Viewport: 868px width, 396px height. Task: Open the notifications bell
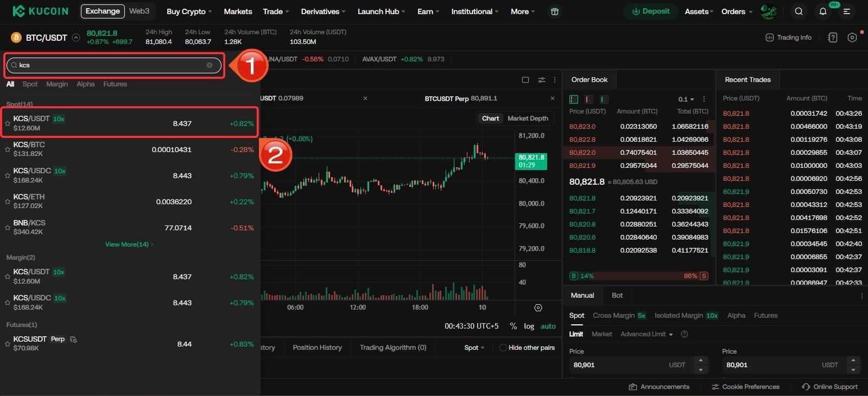(x=823, y=11)
